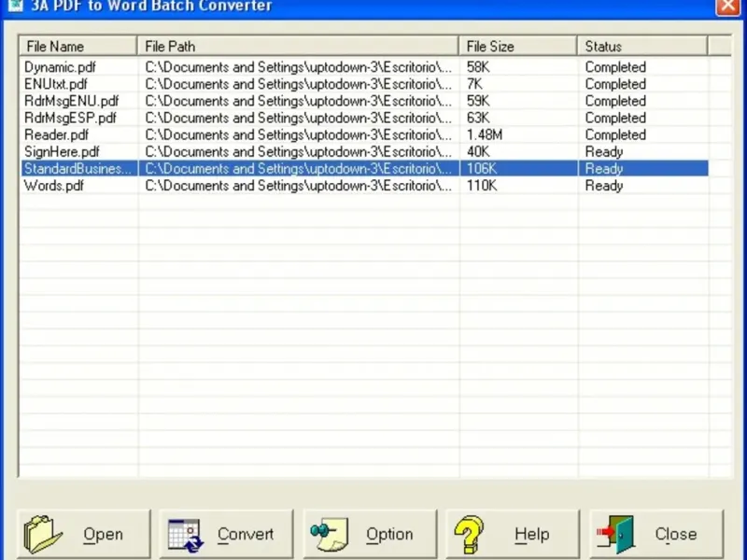Sort by the Status column header

coord(642,46)
